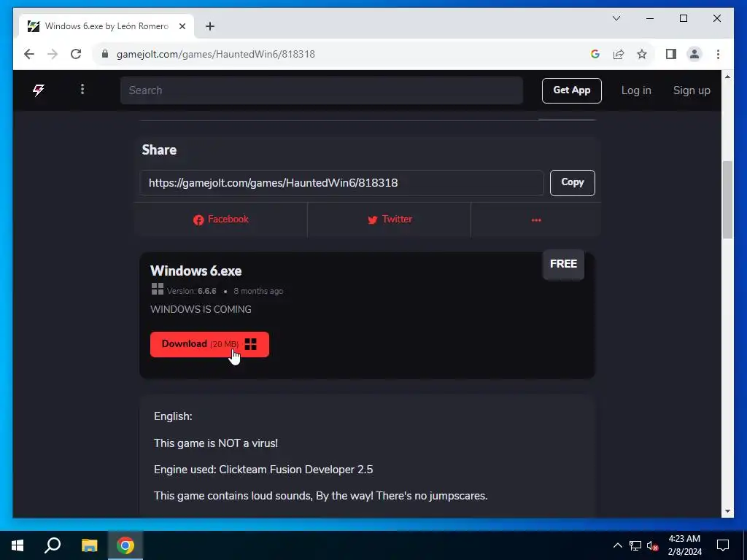Select the Windows 6.exe by León Romero tab

point(107,26)
